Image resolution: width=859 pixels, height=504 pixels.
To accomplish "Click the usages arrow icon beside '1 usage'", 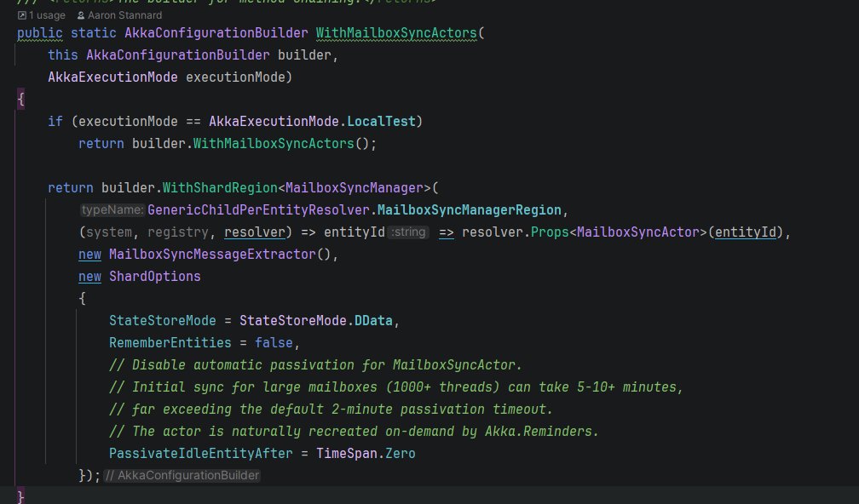I will [x=22, y=15].
